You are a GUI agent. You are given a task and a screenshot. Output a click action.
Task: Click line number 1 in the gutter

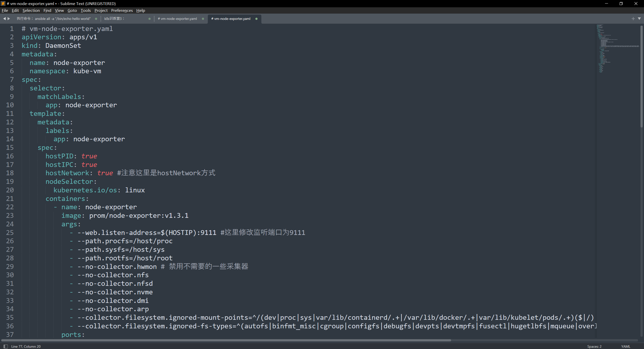tap(12, 29)
